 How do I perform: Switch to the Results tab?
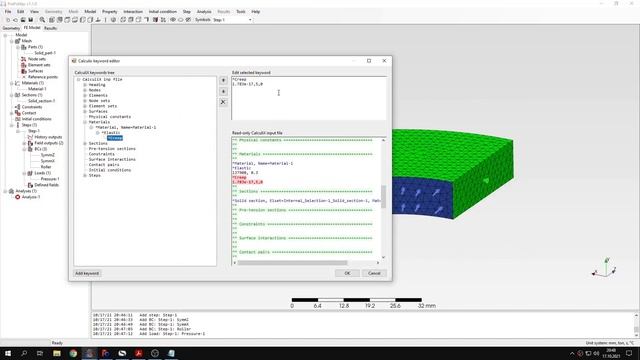click(51, 28)
